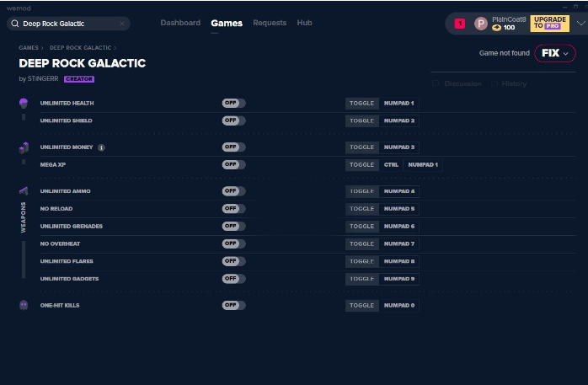This screenshot has width=588, height=385.
Task: Click the Game not found status text
Action: tap(504, 53)
